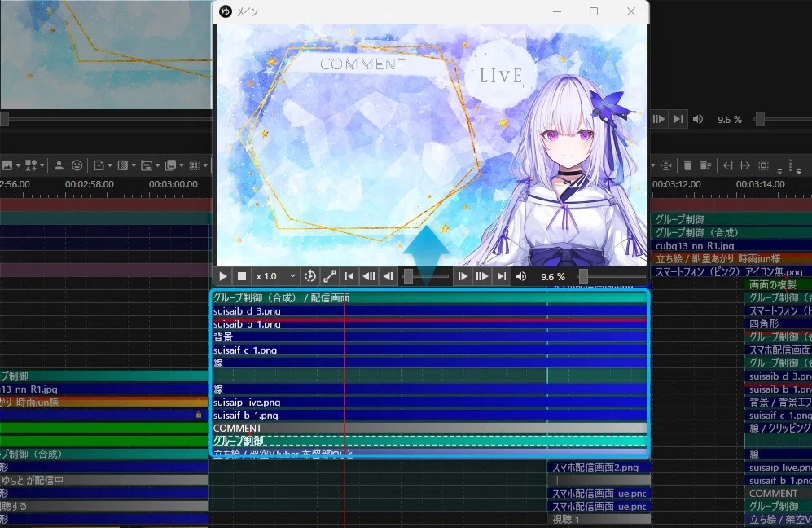
Task: Adjust the seek slider in the メイン preview
Action: (426, 276)
